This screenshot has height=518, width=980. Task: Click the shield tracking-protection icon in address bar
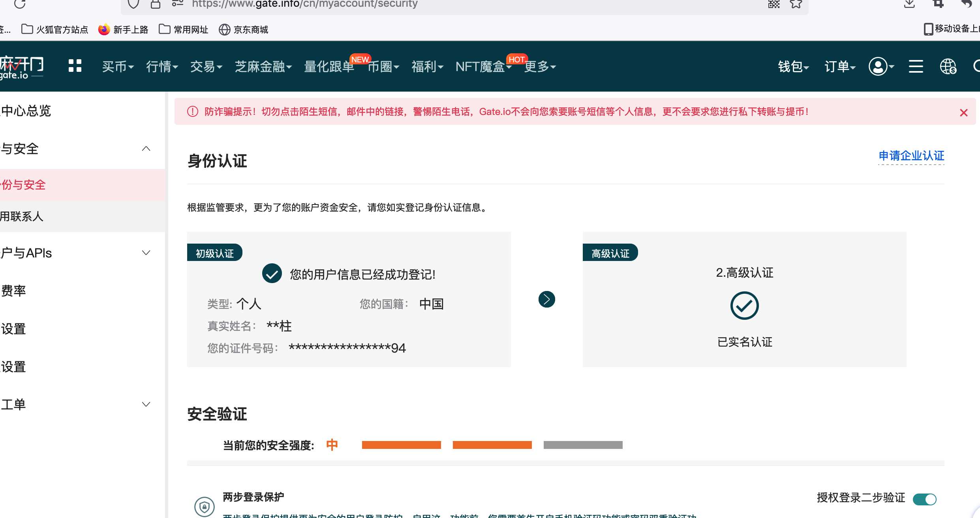coord(133,4)
